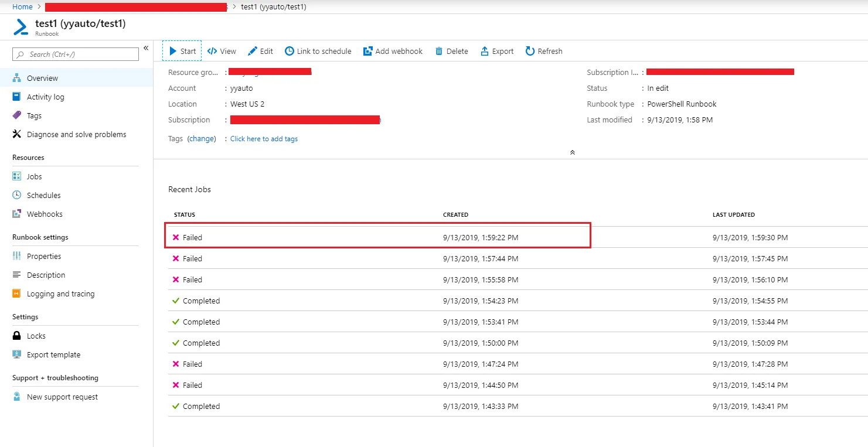The height and width of the screenshot is (447, 868).
Task: Click the Activity log icon
Action: (x=17, y=97)
